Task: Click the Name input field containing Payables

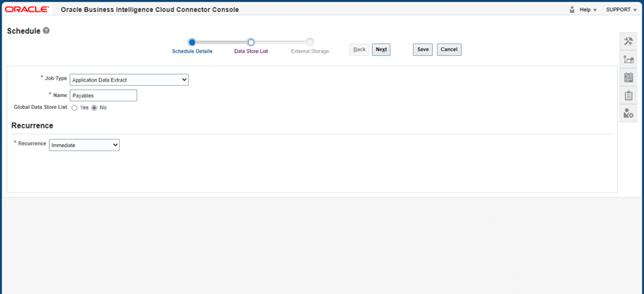Action: (x=104, y=96)
